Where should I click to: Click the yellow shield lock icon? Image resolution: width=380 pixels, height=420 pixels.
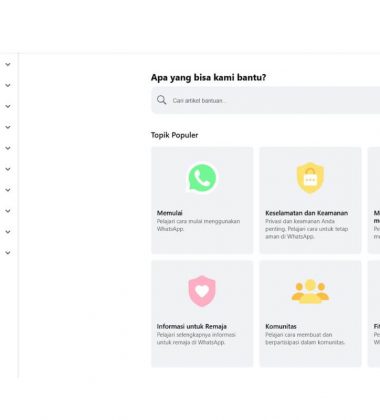(x=310, y=178)
